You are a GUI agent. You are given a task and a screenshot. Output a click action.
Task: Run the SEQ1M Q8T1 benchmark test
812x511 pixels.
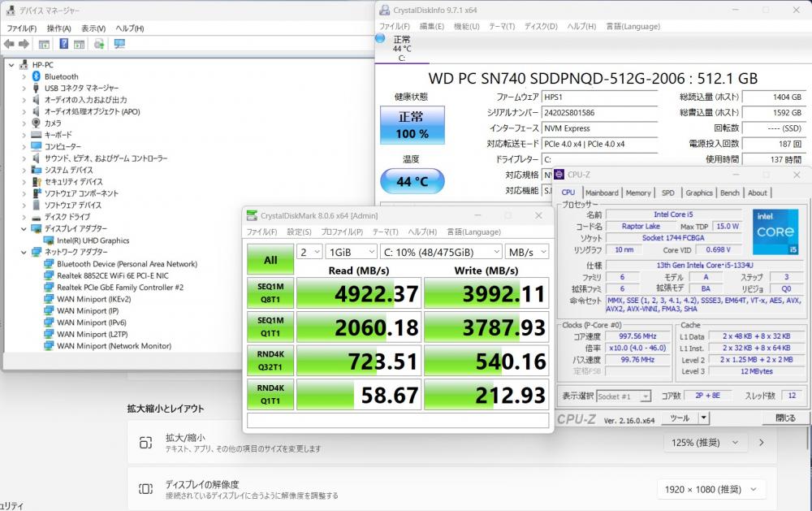coord(270,294)
